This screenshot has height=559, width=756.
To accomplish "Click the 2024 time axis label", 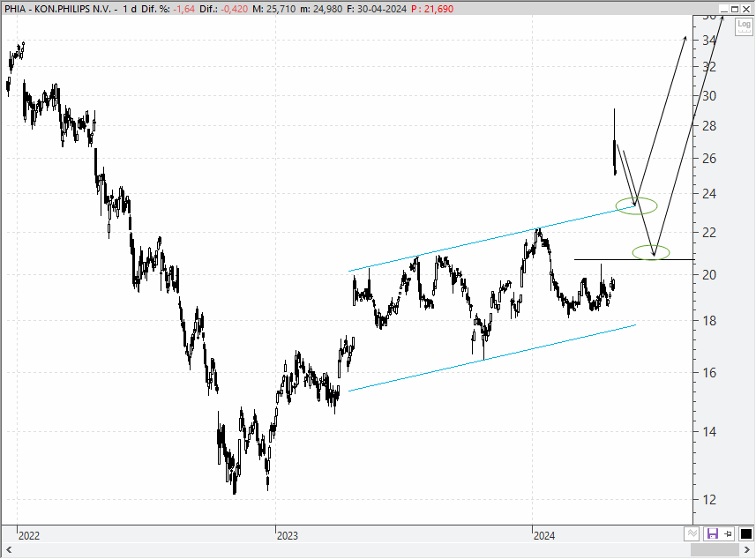I will click(544, 535).
